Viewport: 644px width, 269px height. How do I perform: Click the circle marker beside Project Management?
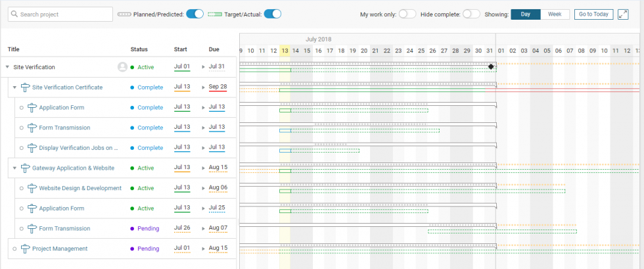coord(14,249)
